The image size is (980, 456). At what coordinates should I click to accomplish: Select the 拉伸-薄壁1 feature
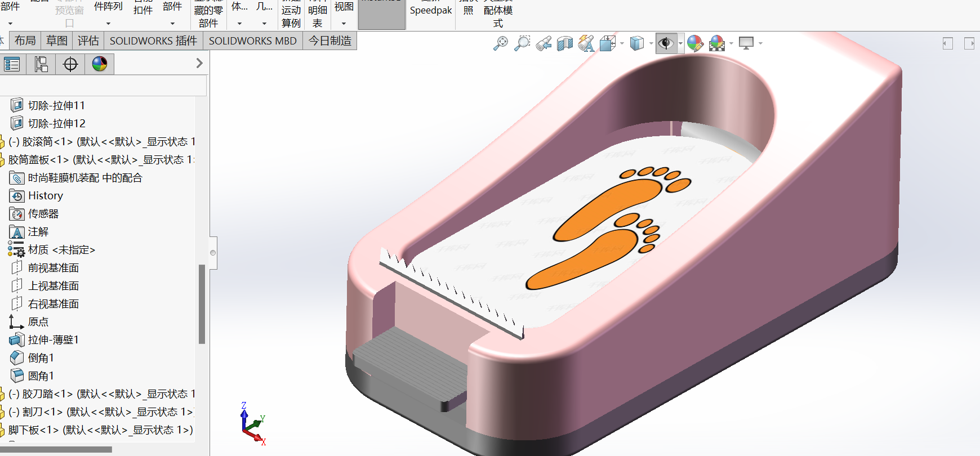(x=53, y=339)
